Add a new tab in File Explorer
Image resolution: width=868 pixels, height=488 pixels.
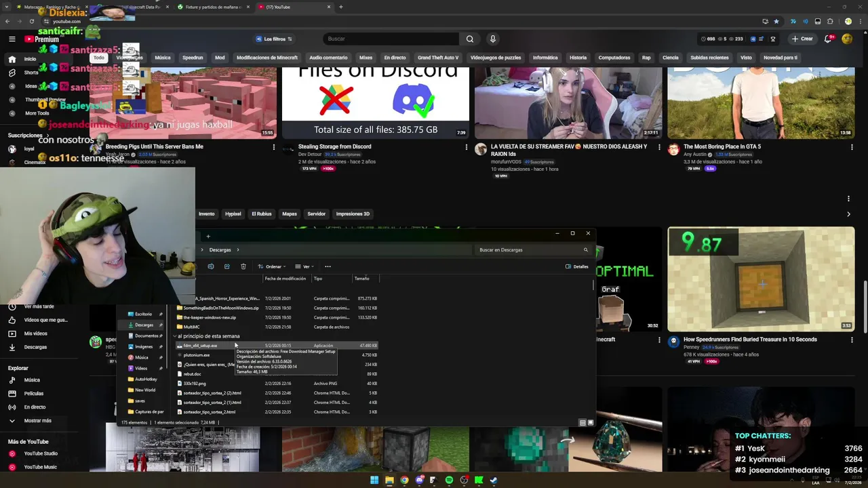click(208, 237)
